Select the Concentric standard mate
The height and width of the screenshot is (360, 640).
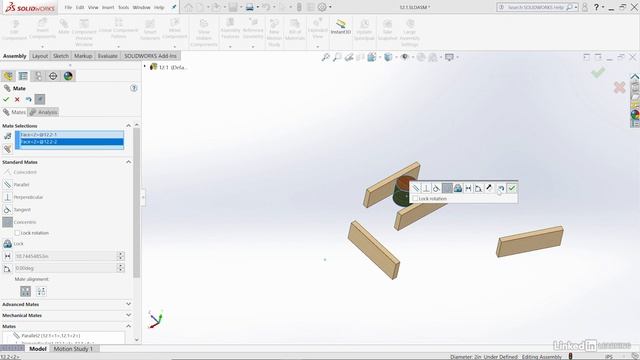pos(20,222)
